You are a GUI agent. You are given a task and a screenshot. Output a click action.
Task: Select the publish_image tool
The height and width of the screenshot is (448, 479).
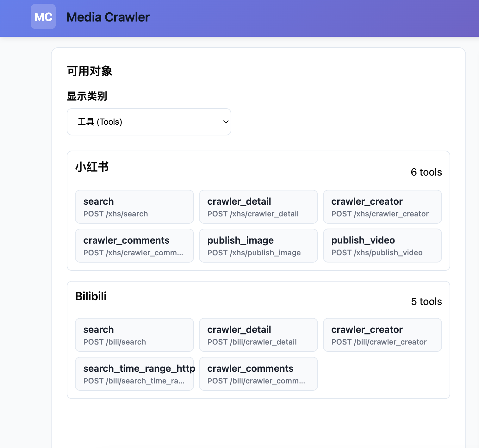pyautogui.click(x=258, y=246)
